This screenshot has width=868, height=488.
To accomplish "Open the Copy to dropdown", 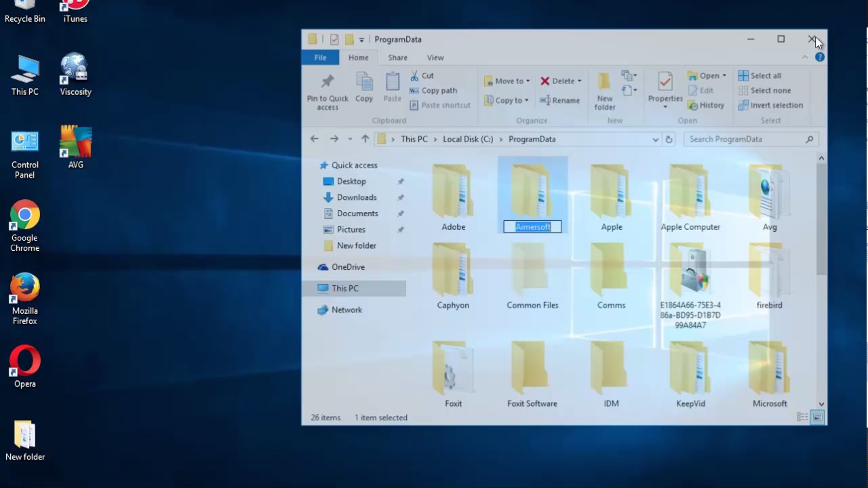I will coord(507,100).
